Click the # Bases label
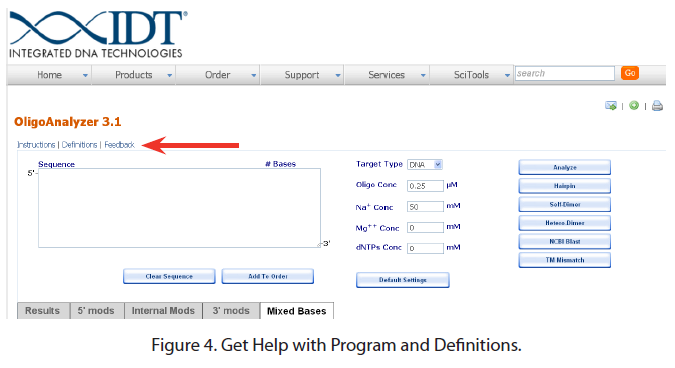Screen dimensions: 675x368 [281, 164]
